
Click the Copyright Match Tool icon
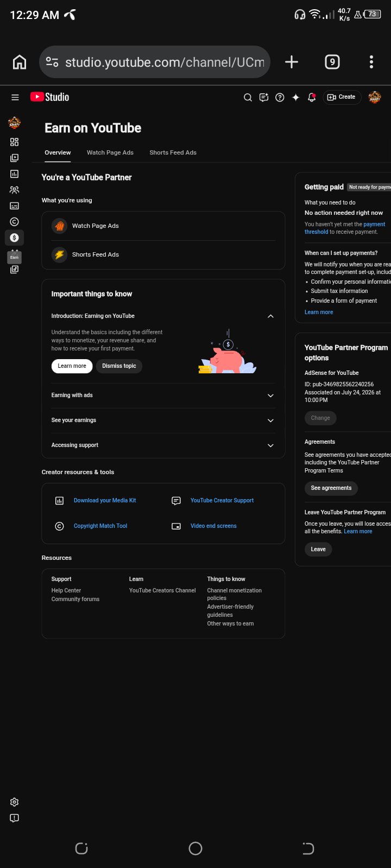click(60, 526)
